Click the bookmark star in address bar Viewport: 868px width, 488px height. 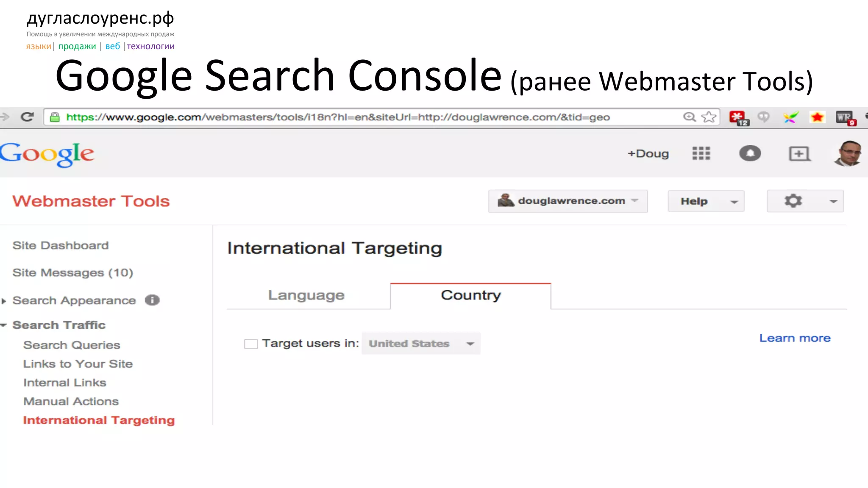coord(709,117)
